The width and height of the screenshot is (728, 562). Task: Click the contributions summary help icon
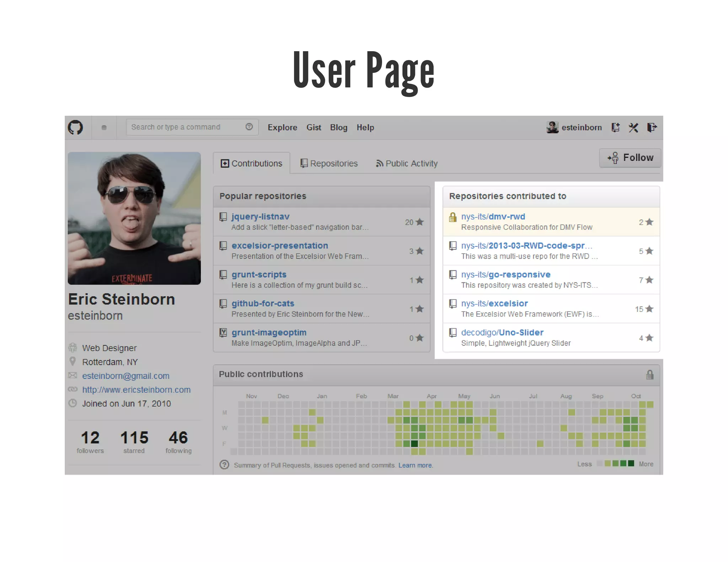point(224,465)
